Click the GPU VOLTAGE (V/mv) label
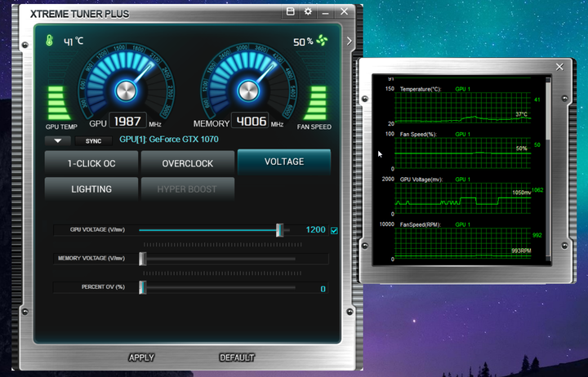 point(97,230)
